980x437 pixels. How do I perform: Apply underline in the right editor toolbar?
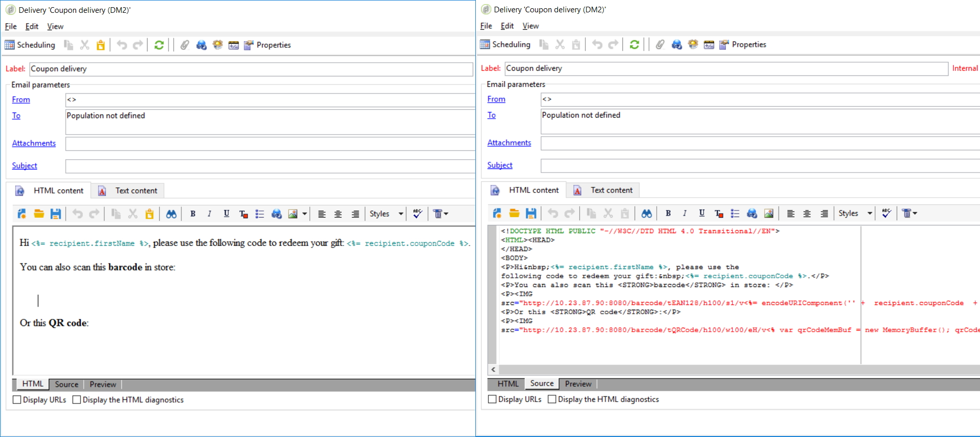tap(701, 214)
